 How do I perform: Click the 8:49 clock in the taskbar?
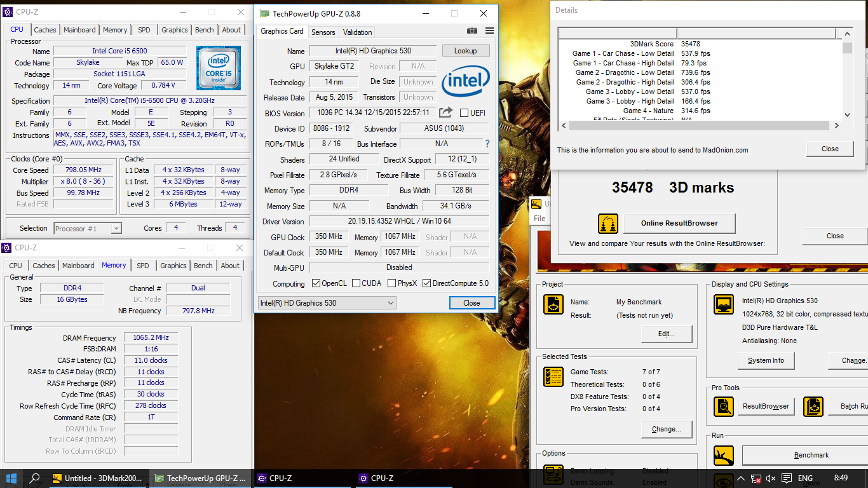click(x=841, y=478)
